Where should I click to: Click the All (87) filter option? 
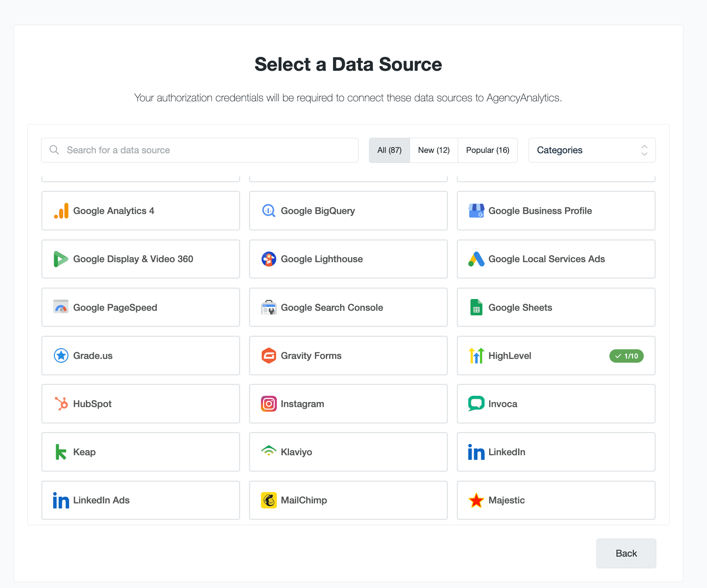(389, 150)
